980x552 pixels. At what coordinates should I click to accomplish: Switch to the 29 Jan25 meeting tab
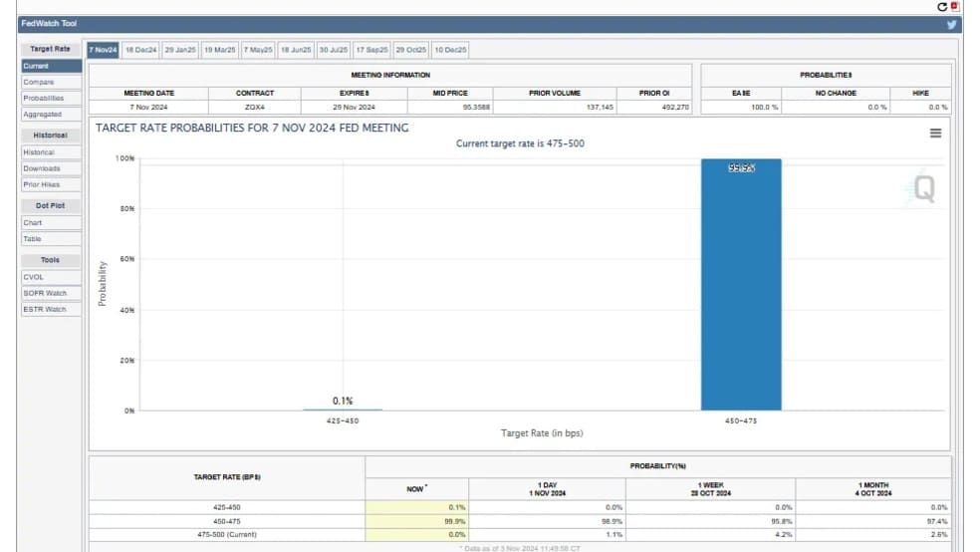[x=180, y=50]
